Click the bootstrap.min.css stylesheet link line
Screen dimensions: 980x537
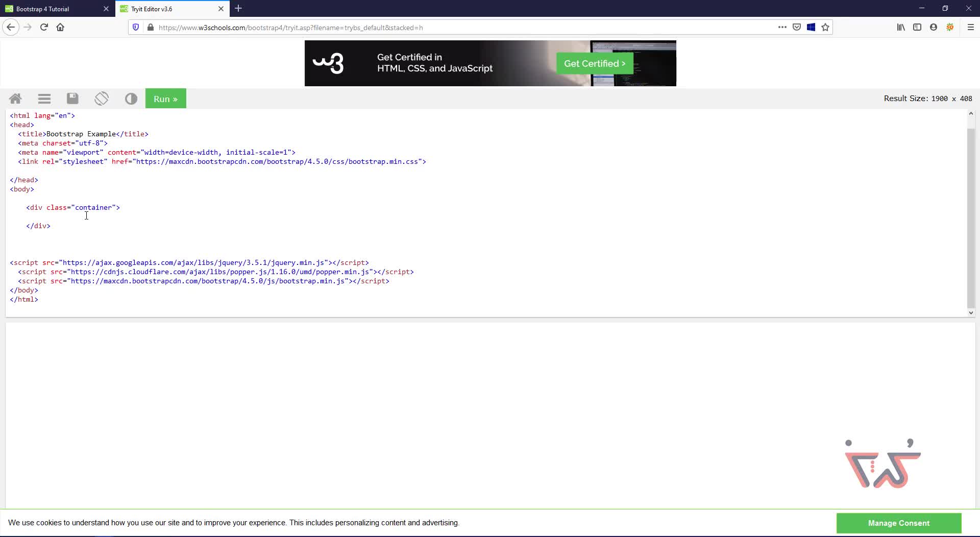222,162
